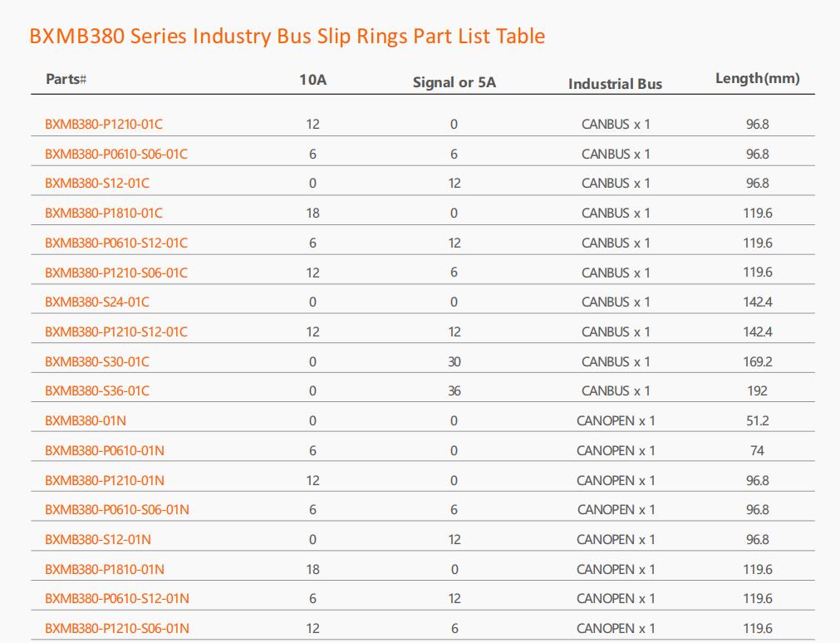Open the BXMB380-01N part link

click(85, 421)
